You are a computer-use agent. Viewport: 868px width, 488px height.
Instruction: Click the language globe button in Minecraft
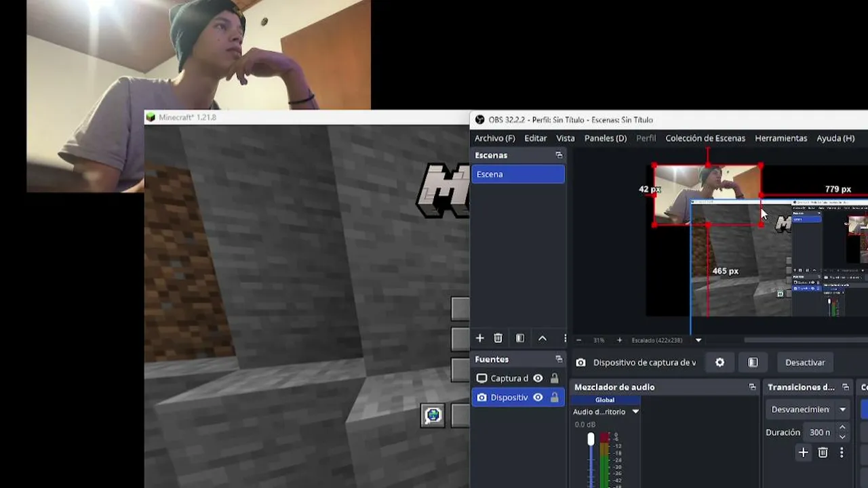pos(433,415)
